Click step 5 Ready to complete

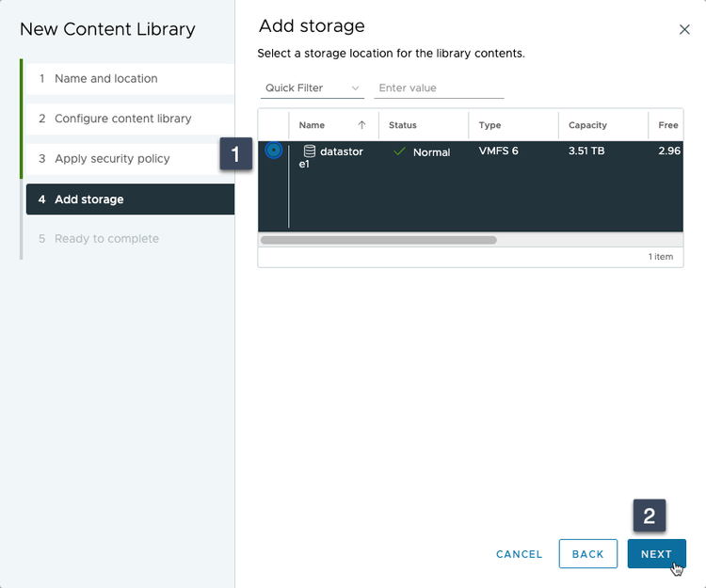click(x=127, y=239)
